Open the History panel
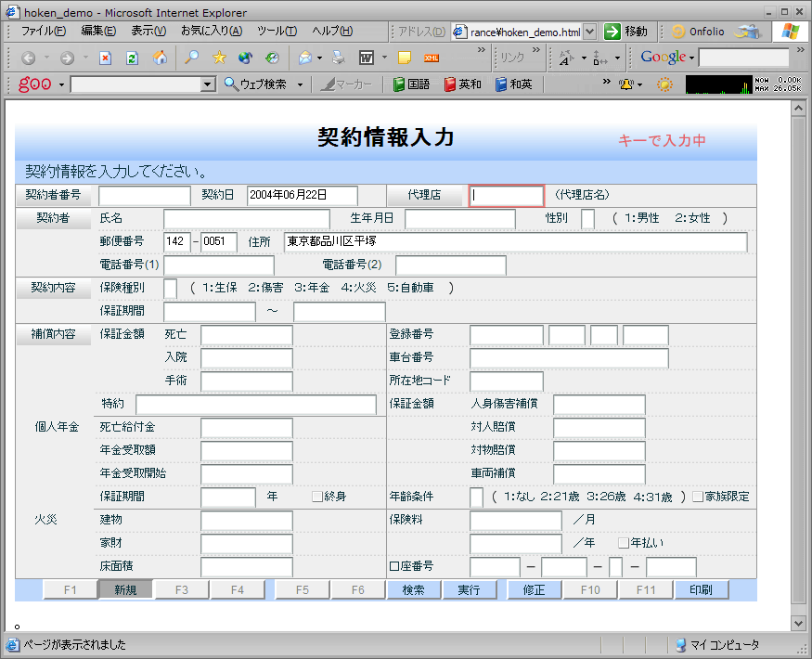 (273, 58)
